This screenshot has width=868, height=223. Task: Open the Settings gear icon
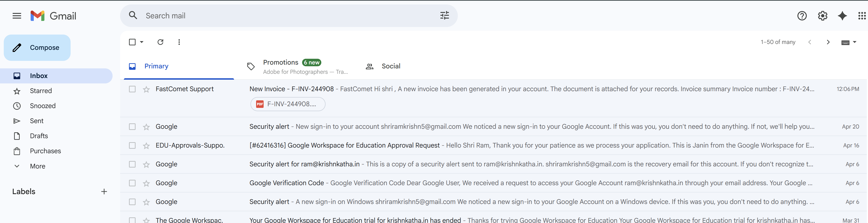pos(822,16)
